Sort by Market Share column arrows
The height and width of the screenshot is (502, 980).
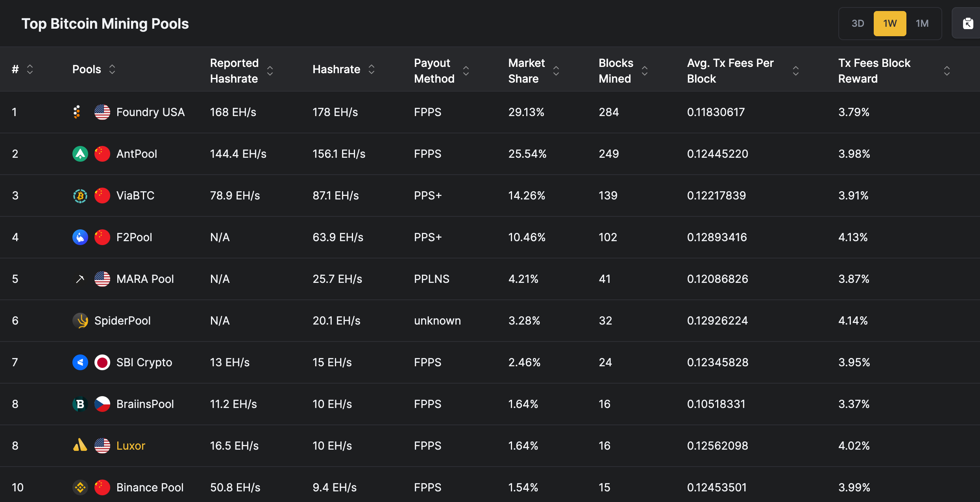tap(556, 71)
